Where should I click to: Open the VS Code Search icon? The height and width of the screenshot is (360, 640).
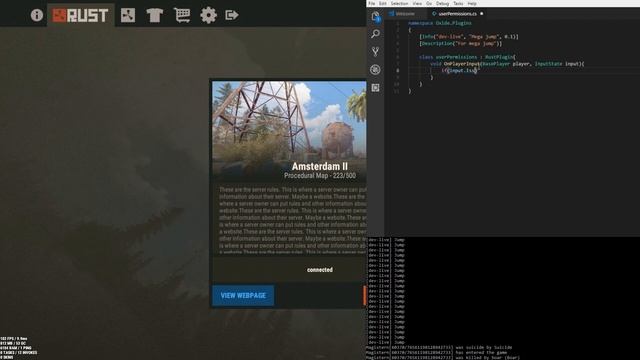click(x=375, y=34)
